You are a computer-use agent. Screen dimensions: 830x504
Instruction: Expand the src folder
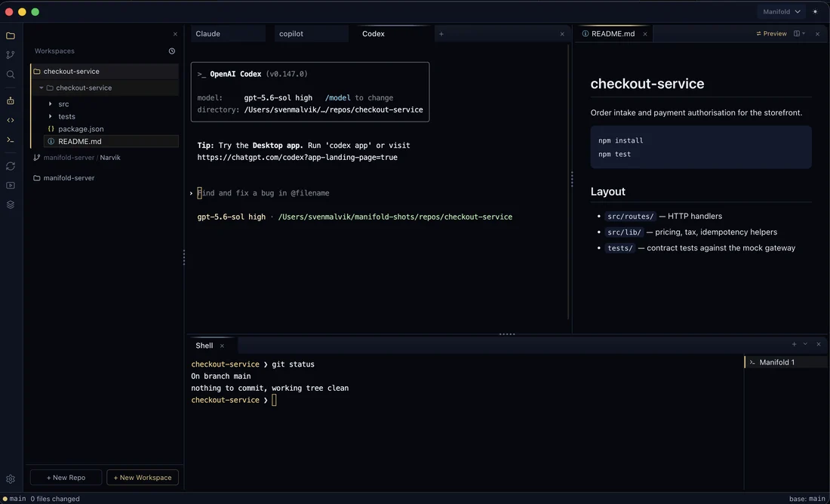tap(51, 104)
